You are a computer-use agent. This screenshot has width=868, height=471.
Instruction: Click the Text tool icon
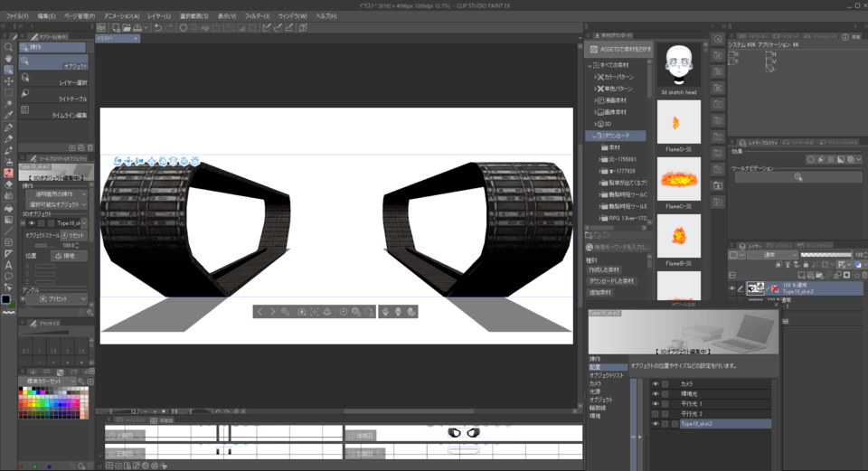pos(8,265)
